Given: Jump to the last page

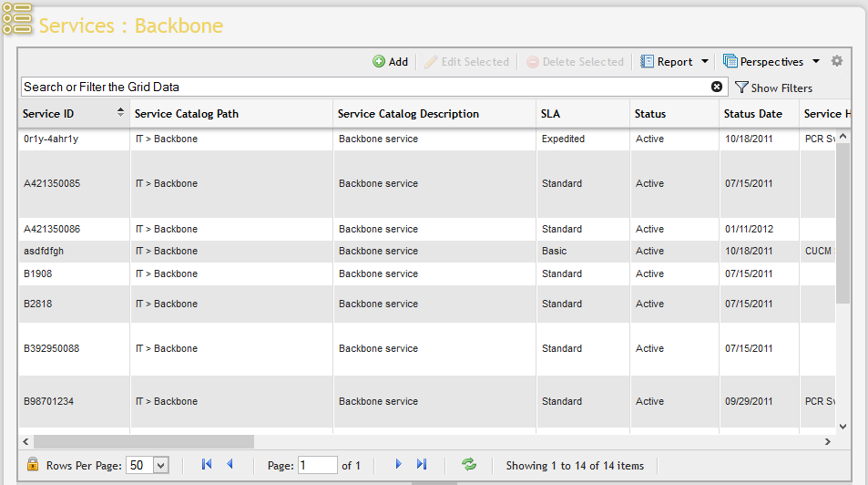Looking at the screenshot, I should tap(422, 464).
